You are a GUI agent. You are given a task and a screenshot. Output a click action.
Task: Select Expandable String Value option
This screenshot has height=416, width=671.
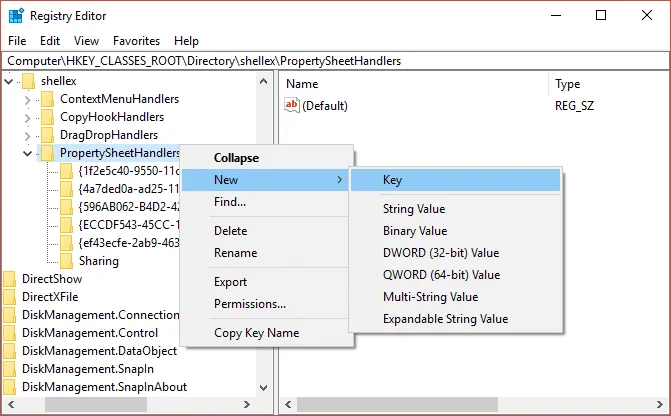coord(455,319)
